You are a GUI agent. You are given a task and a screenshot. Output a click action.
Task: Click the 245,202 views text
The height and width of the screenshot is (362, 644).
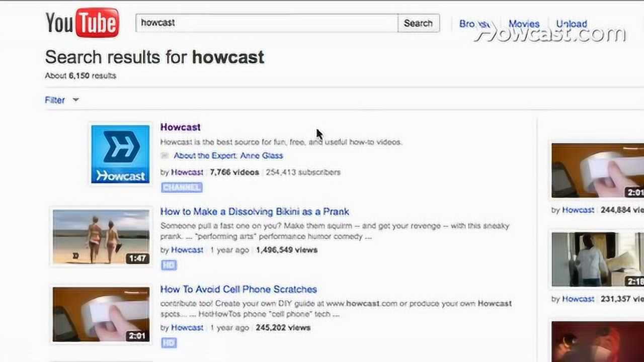tap(283, 328)
